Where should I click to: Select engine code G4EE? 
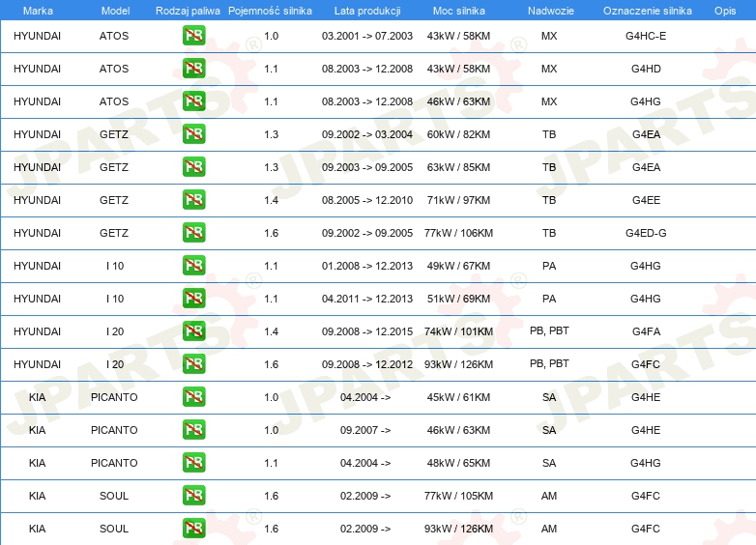[646, 200]
